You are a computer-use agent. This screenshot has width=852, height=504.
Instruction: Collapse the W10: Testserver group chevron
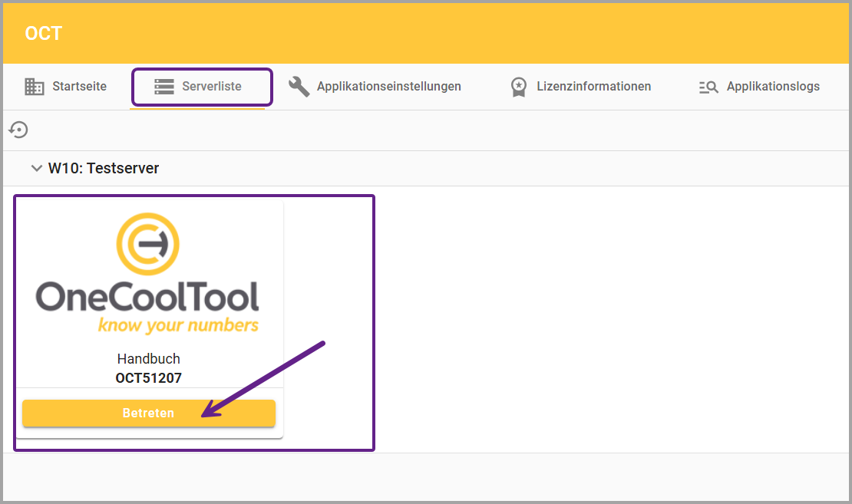point(36,168)
